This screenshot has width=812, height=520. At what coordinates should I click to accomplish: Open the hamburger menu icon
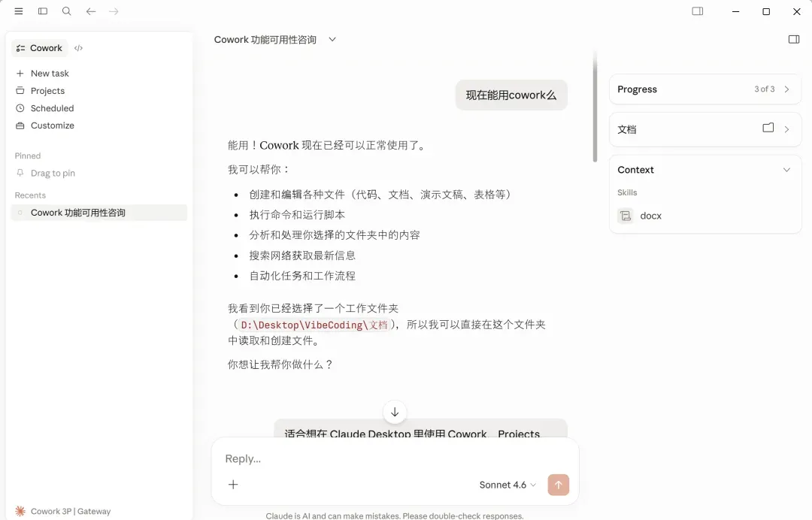[x=19, y=11]
